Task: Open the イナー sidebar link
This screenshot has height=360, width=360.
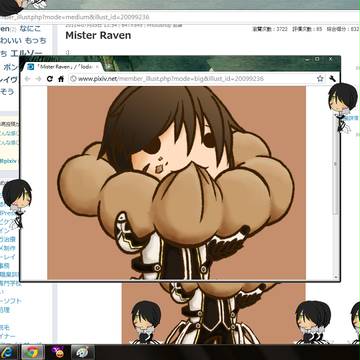Action: click(7, 337)
